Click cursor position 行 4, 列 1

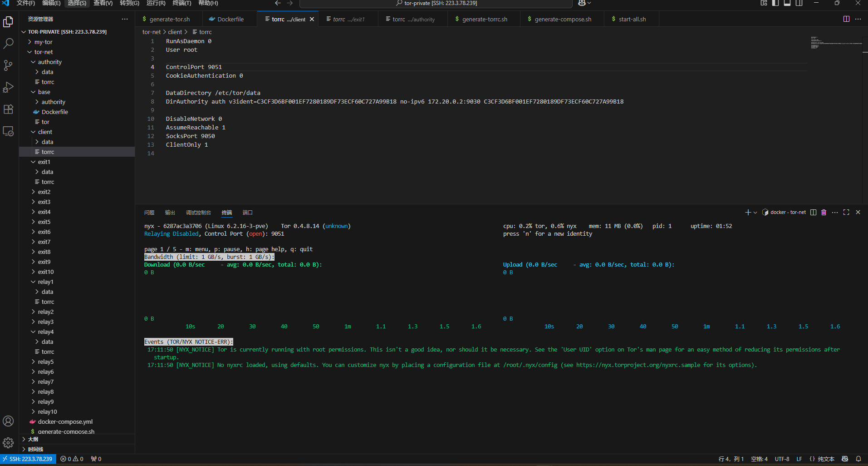[x=731, y=459]
